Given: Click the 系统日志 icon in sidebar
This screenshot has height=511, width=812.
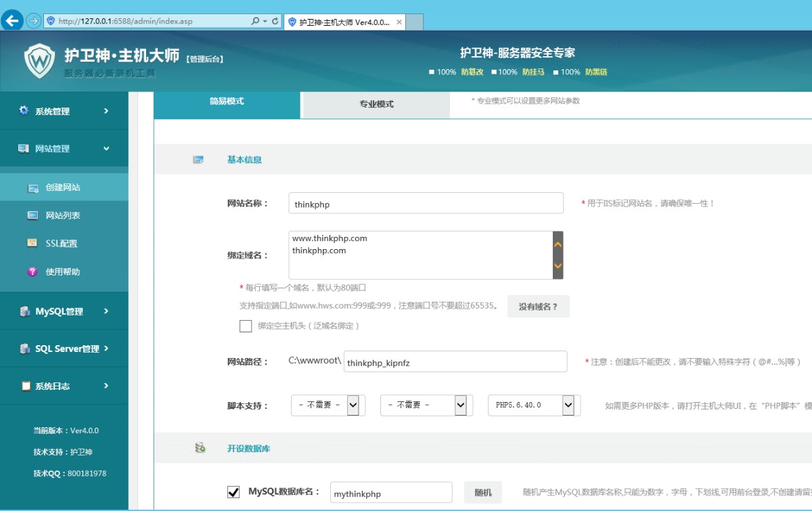Looking at the screenshot, I should click(26, 386).
